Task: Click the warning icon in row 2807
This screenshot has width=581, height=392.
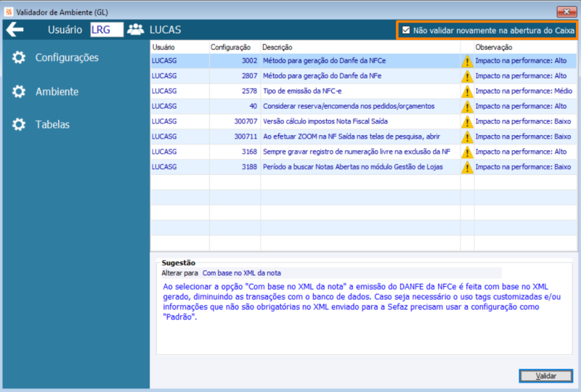Action: tap(467, 76)
